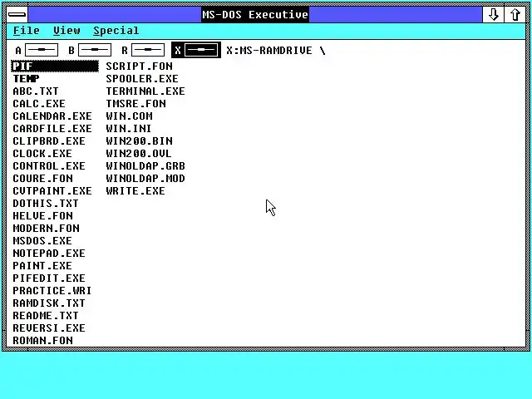Select WINOLDAP.MOD file
The width and height of the screenshot is (532, 399).
tap(145, 179)
